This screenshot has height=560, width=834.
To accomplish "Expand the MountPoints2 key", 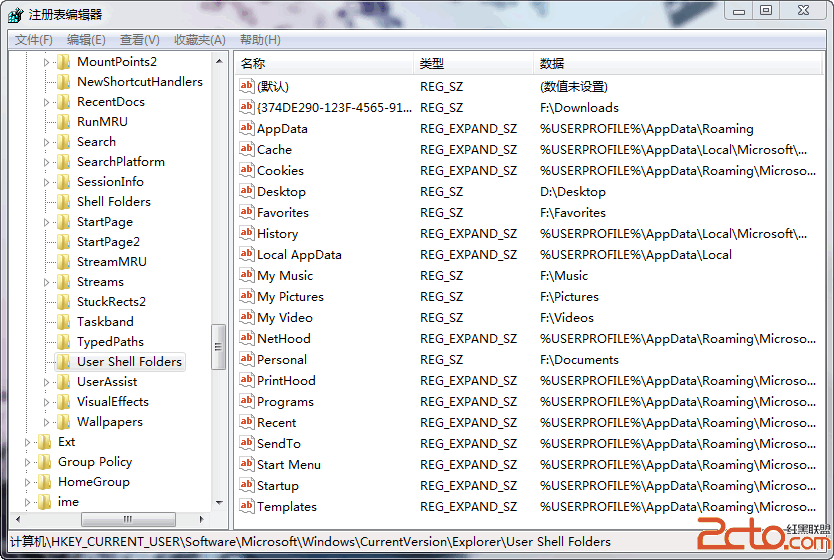I will (46, 62).
